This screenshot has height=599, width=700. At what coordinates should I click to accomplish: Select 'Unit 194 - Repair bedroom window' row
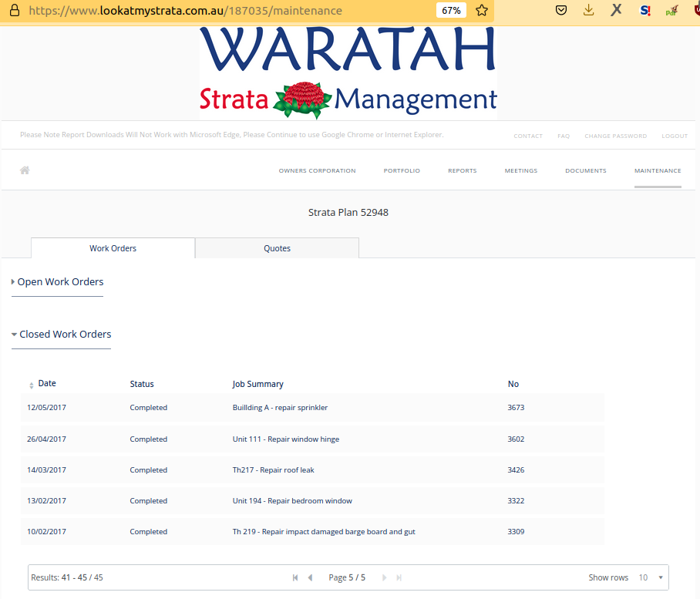click(312, 500)
